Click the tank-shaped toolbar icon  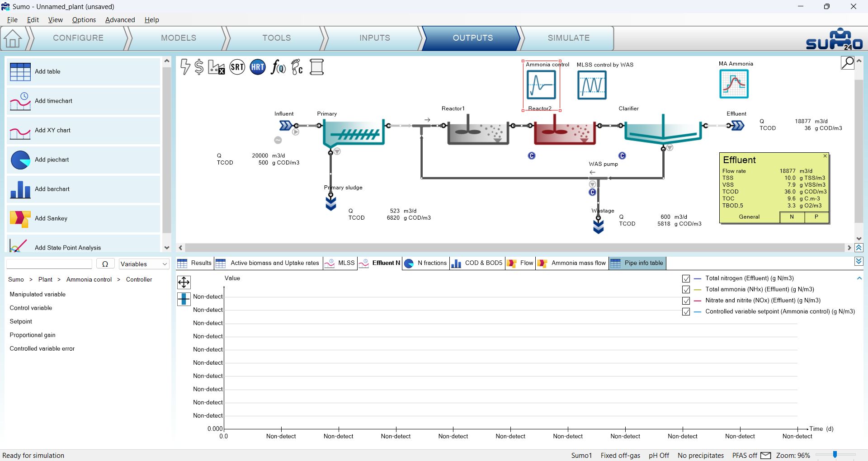[316, 67]
